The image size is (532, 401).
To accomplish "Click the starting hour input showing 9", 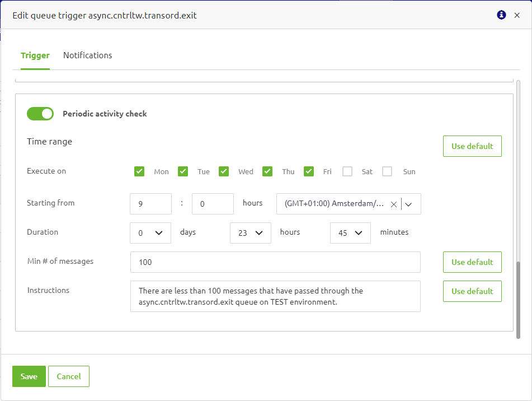I will 150,203.
